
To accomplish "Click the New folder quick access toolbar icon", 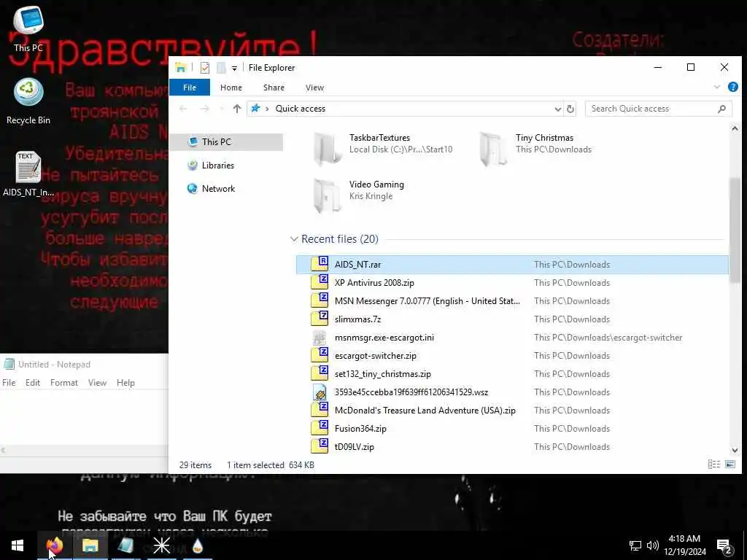I will point(221,68).
